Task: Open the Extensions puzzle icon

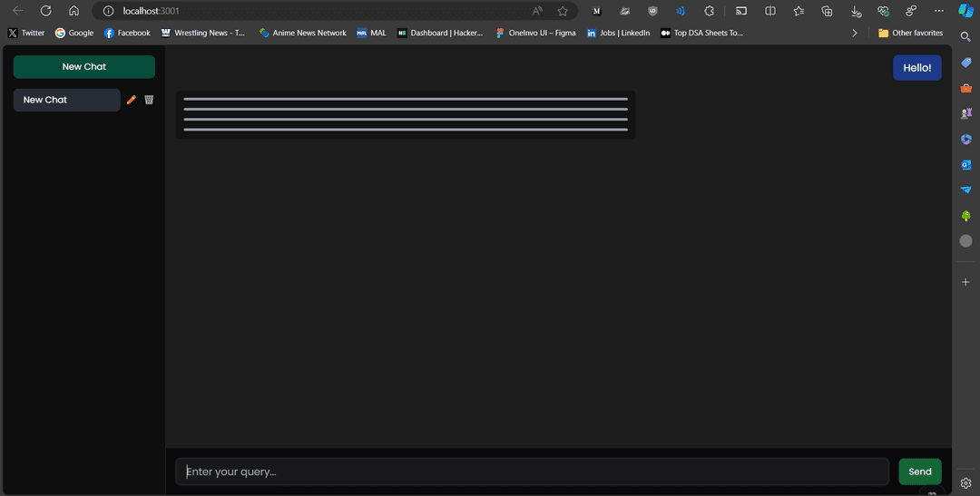Action: pyautogui.click(x=710, y=11)
